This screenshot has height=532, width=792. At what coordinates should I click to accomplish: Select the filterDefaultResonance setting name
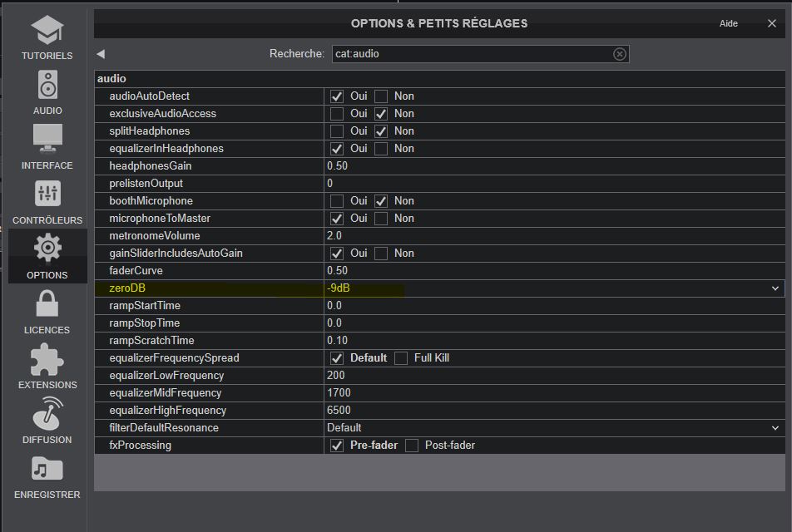(164, 428)
